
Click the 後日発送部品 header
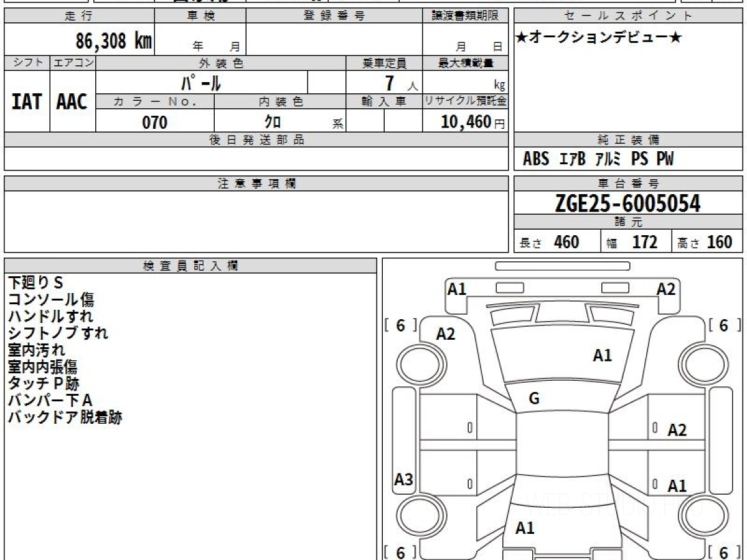[x=256, y=140]
